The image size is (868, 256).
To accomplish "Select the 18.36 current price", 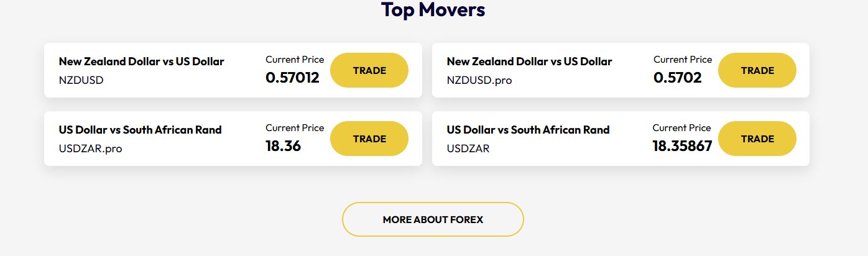I will (283, 146).
